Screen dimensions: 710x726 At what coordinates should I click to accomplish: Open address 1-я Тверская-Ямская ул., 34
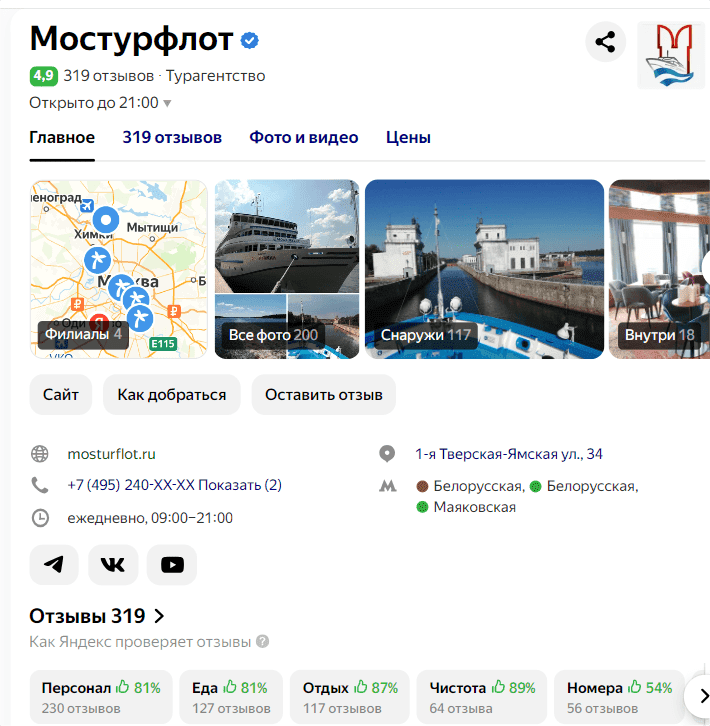(x=509, y=454)
